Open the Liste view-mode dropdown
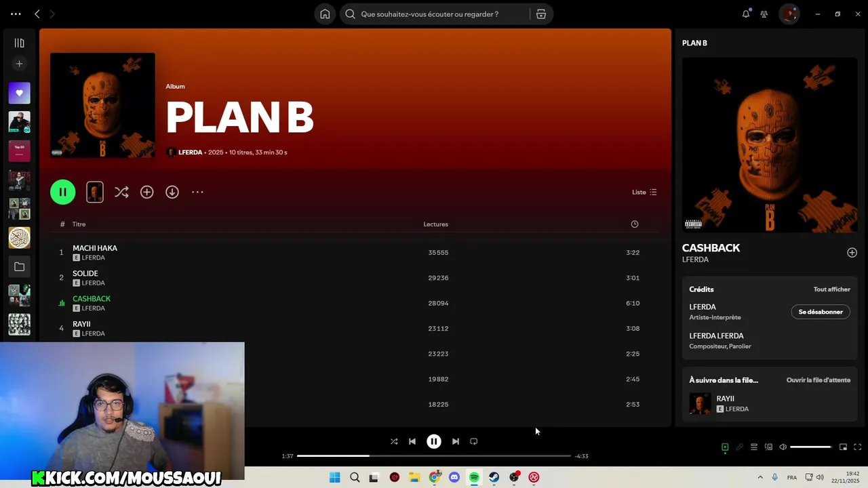The height and width of the screenshot is (488, 868). [644, 192]
